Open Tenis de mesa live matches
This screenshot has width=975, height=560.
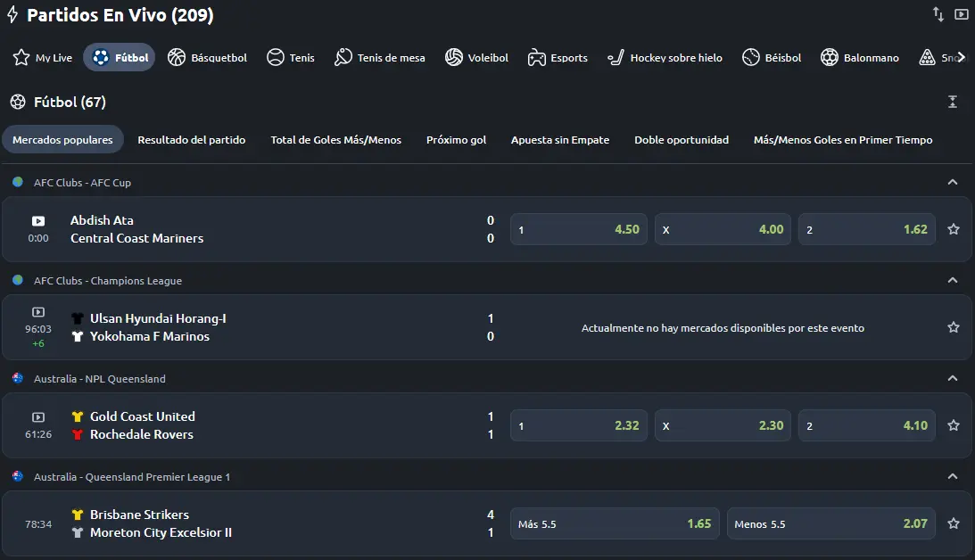[379, 58]
